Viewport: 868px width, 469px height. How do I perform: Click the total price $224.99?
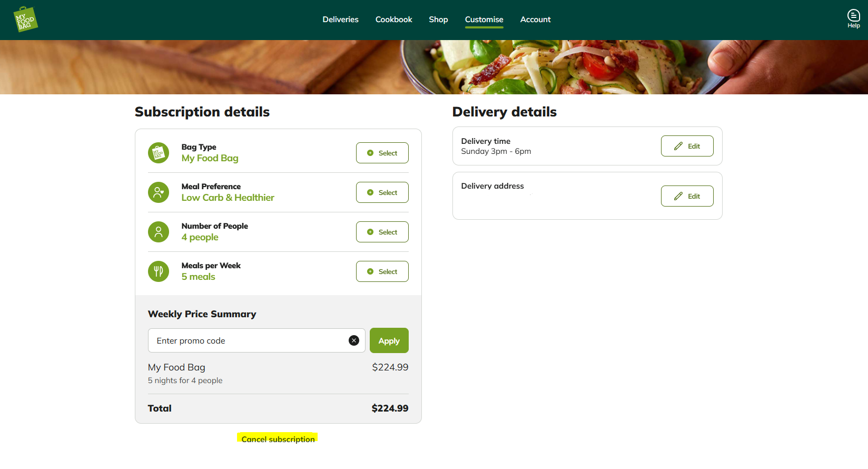pos(390,408)
